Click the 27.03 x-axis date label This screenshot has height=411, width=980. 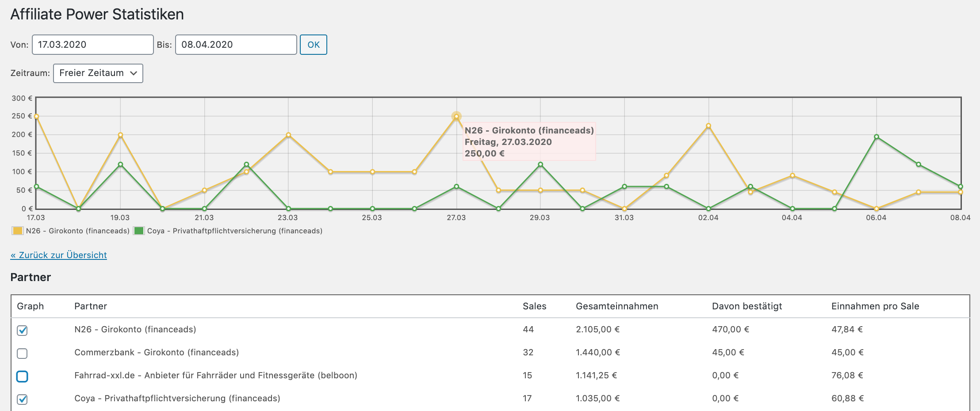coord(456,217)
